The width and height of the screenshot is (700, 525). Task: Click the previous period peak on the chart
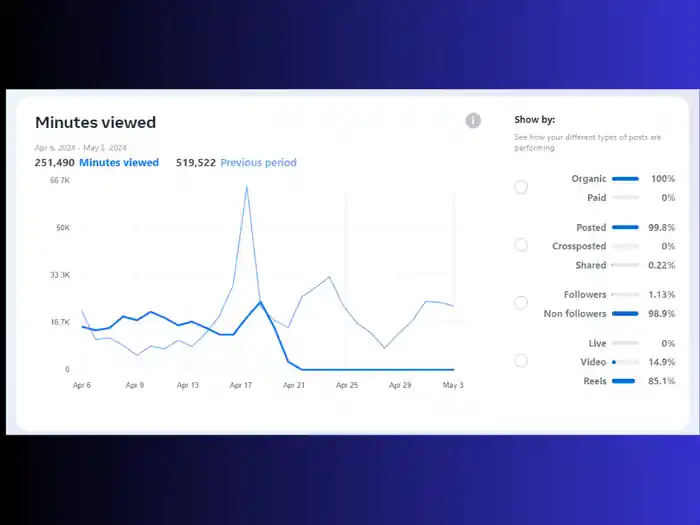pyautogui.click(x=246, y=187)
